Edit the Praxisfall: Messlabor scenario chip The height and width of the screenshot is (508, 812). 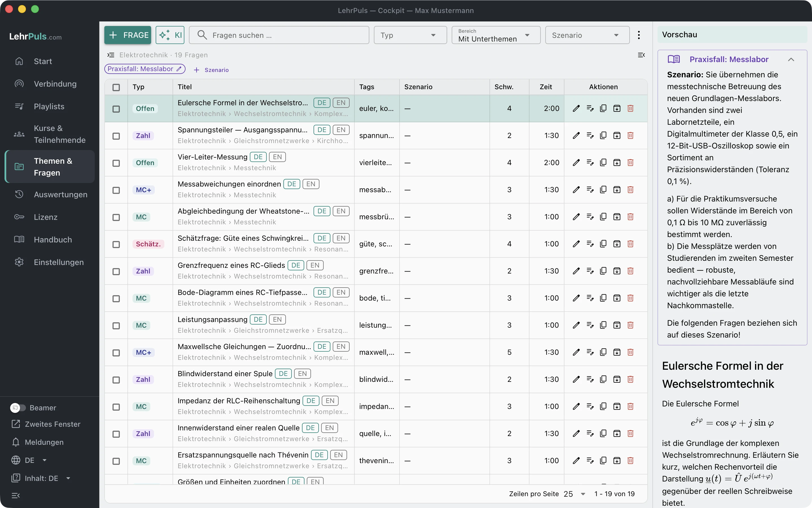(x=179, y=69)
